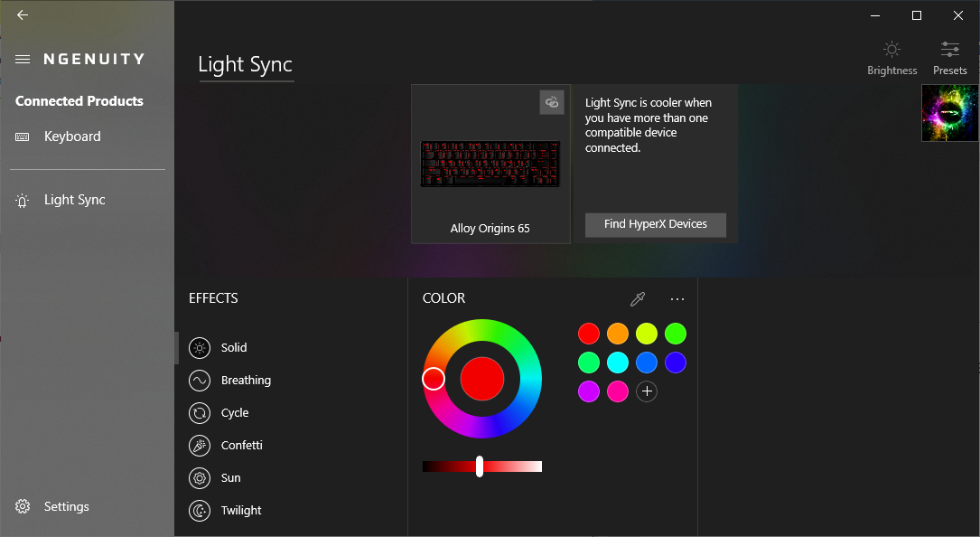The width and height of the screenshot is (980, 537).
Task: Click the link icon on the keyboard card
Action: click(552, 103)
